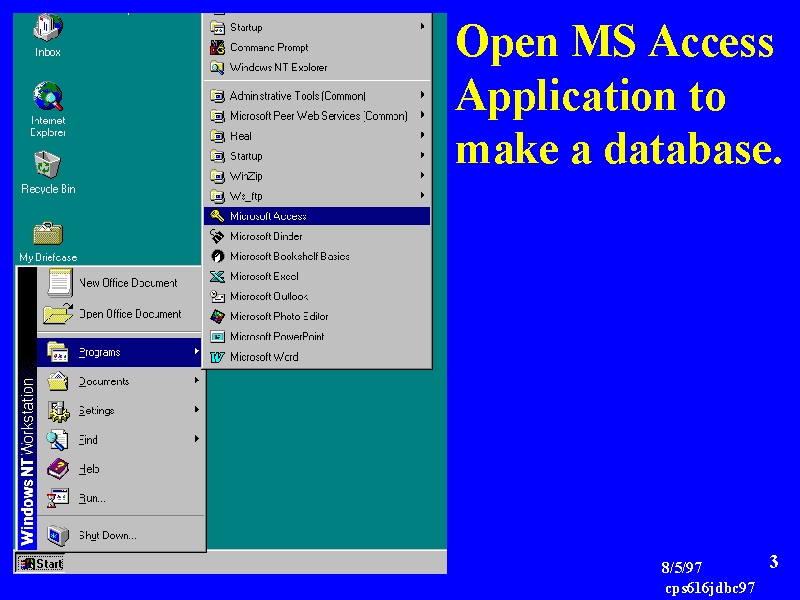Select Microsoft Access from Programs menu
The width and height of the screenshot is (800, 600).
click(317, 216)
